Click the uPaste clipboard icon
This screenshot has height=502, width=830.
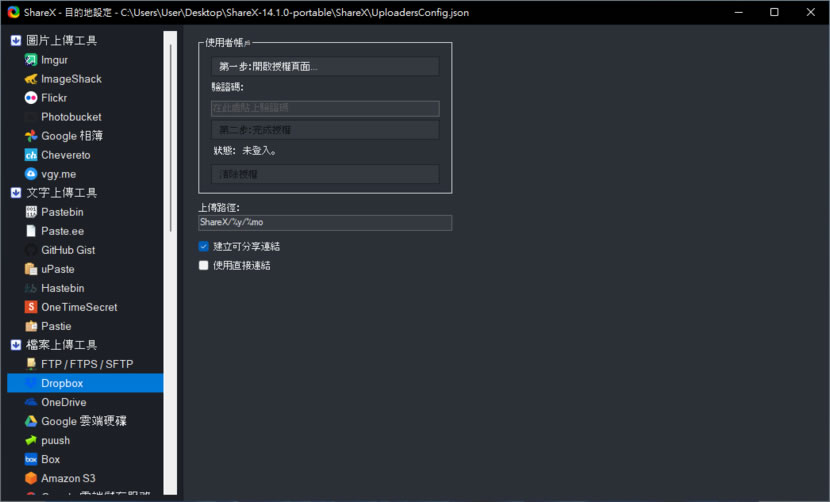tap(31, 270)
